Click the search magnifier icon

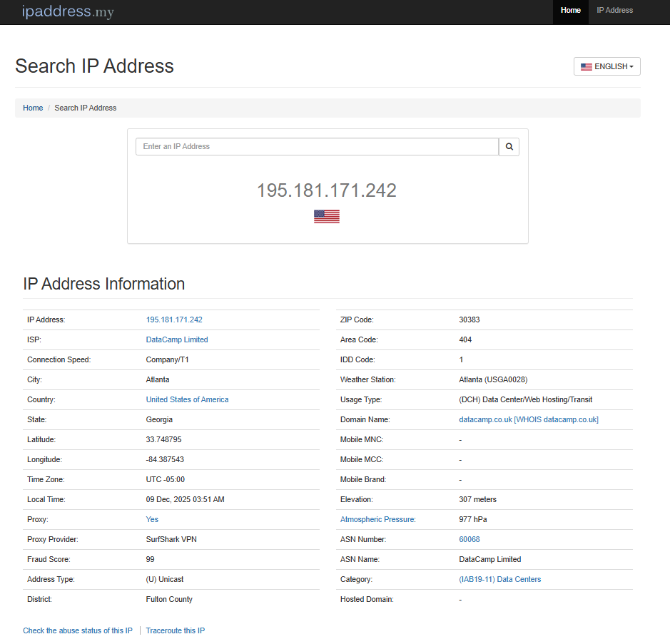click(509, 146)
